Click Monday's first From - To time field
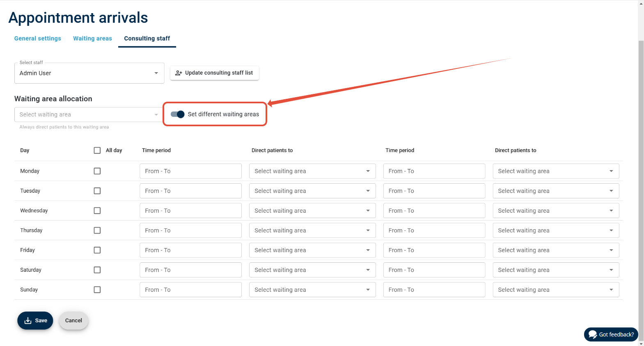644x346 pixels. [x=190, y=171]
